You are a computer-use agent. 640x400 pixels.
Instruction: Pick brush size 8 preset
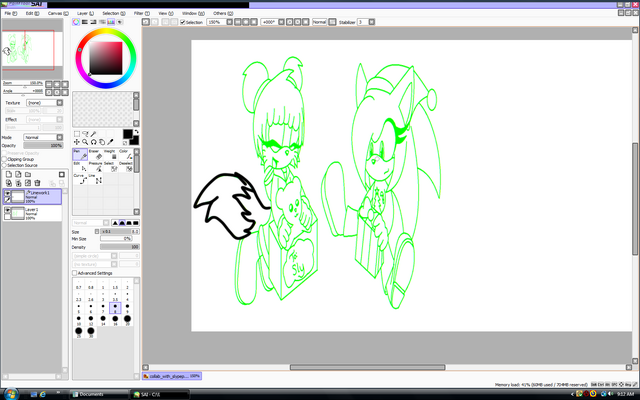[115, 308]
